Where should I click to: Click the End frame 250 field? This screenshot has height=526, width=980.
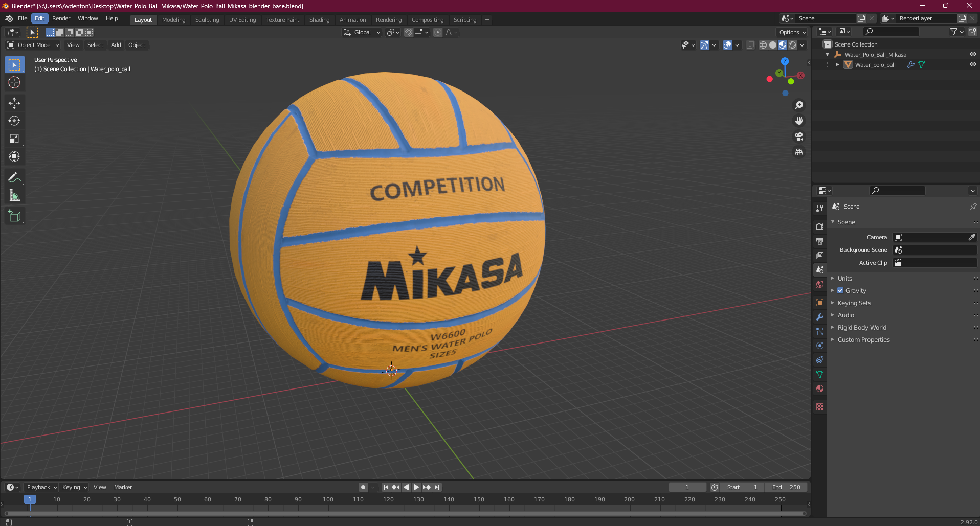pyautogui.click(x=786, y=487)
